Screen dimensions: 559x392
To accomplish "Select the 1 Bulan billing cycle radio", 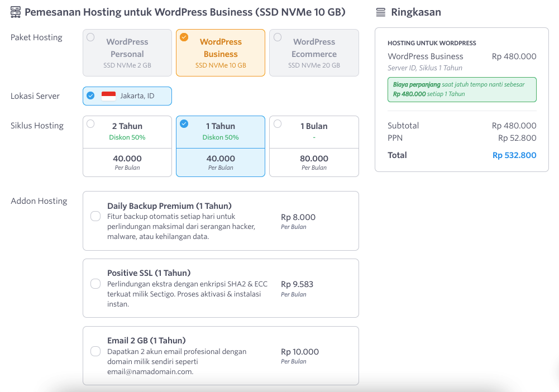I will [x=278, y=123].
